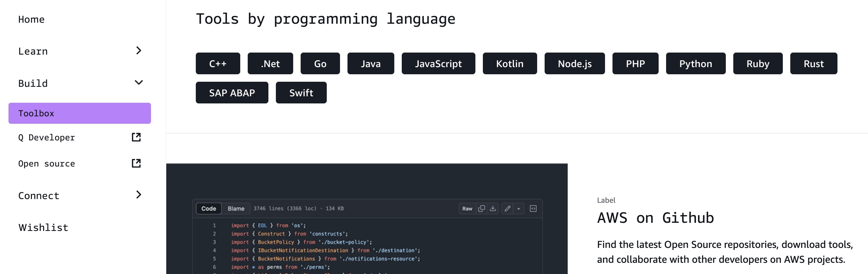Click the external link icon beside Open source
The height and width of the screenshot is (274, 868).
point(136,163)
